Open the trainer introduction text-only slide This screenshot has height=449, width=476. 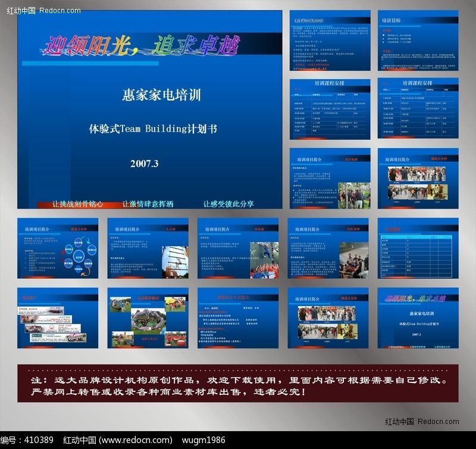coord(238,318)
